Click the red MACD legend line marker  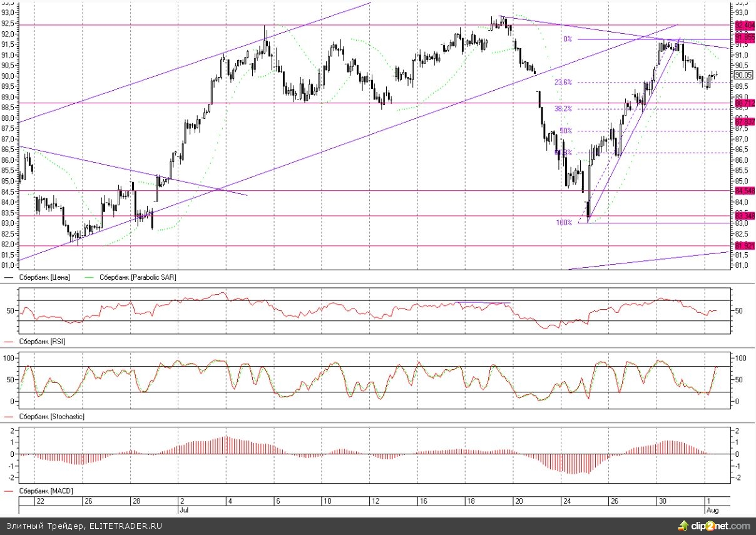point(9,492)
